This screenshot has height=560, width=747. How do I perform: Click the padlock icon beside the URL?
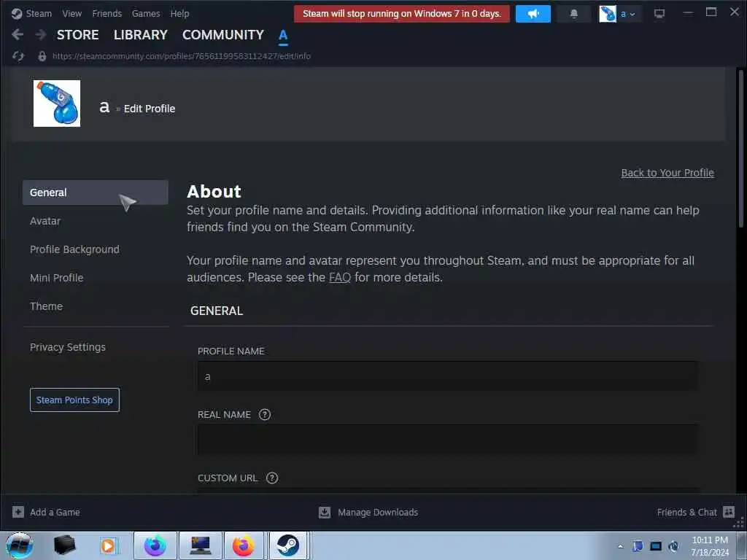click(x=42, y=56)
